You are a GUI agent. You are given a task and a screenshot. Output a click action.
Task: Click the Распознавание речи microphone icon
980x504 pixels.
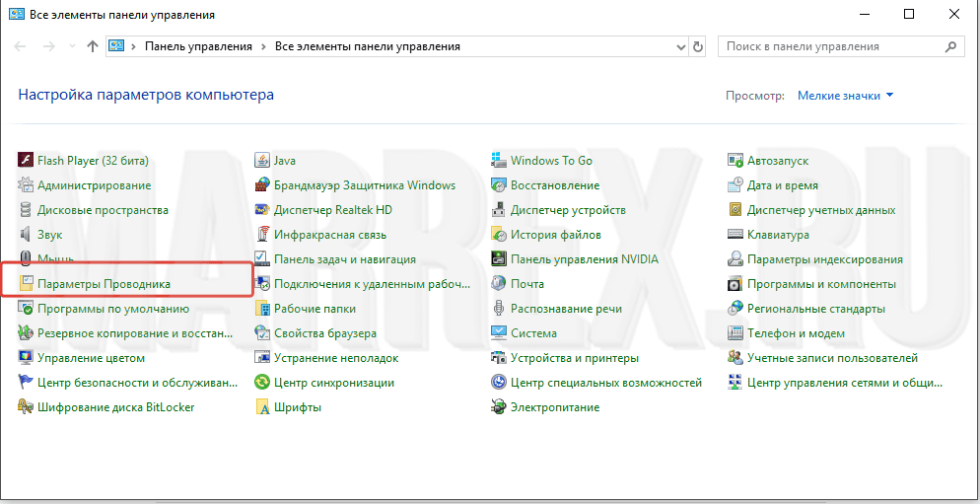click(499, 309)
